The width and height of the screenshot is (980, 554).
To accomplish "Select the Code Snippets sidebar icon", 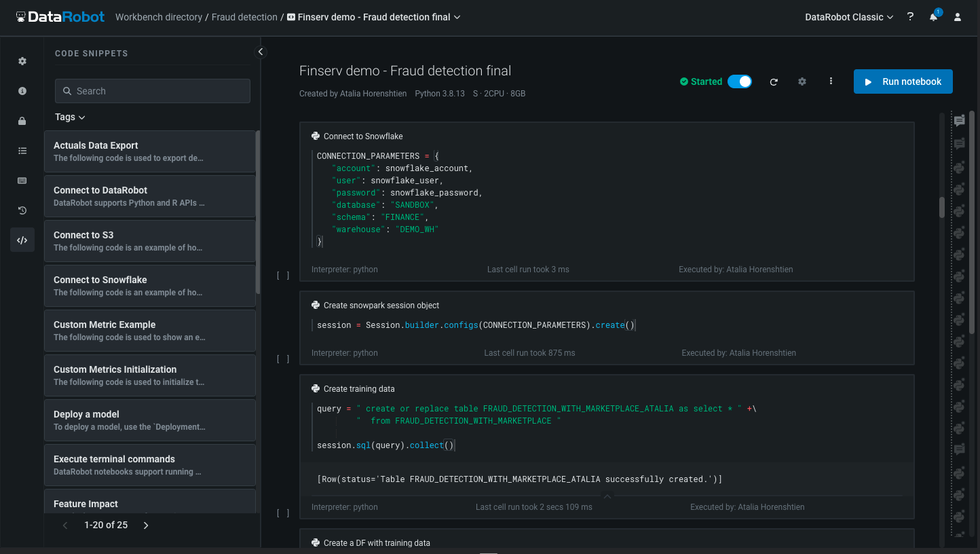I will point(22,240).
